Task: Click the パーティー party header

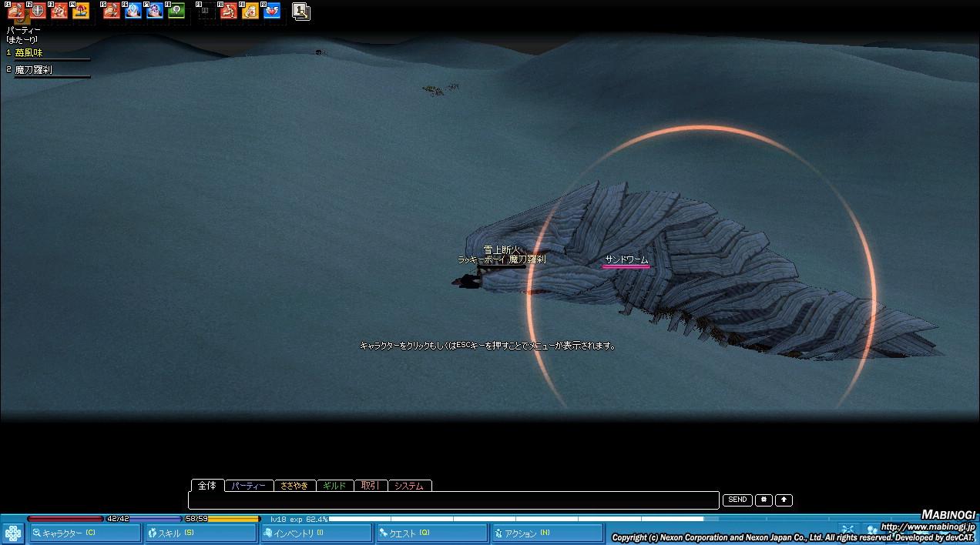Action: (x=23, y=31)
